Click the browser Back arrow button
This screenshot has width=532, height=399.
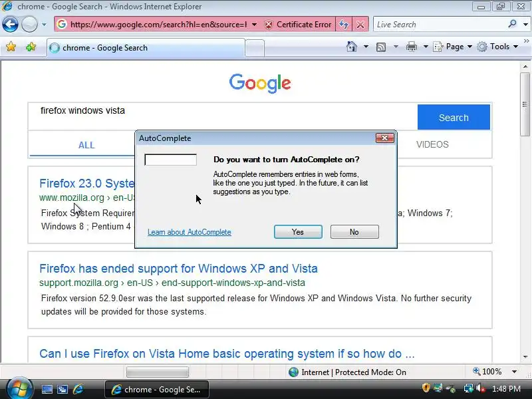tap(10, 25)
